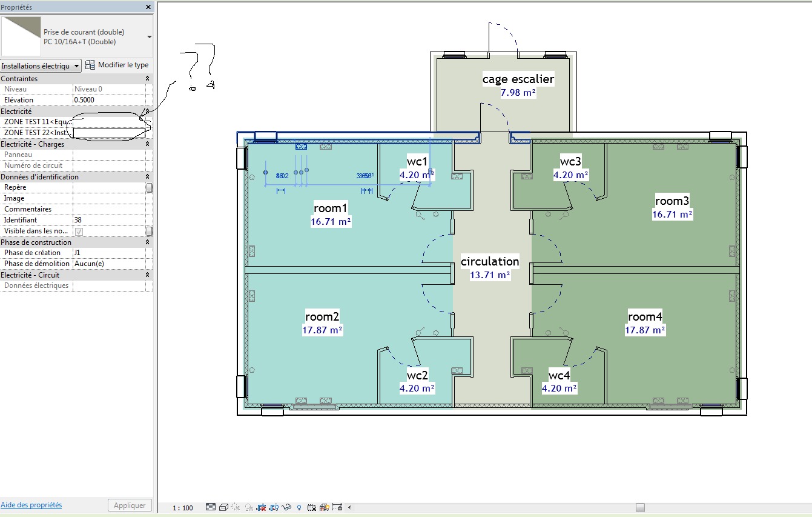Open the type selector dropdown arrow
The image size is (812, 517).
coord(149,36)
